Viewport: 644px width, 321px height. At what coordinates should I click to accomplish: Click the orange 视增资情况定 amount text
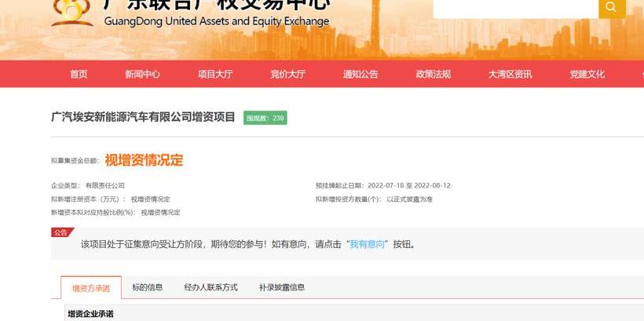[x=144, y=159]
